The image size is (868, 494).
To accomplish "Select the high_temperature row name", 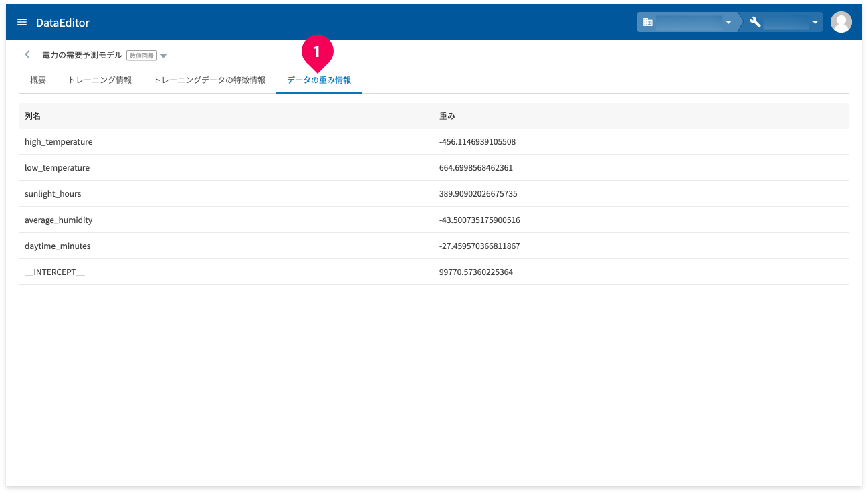I will pyautogui.click(x=59, y=142).
